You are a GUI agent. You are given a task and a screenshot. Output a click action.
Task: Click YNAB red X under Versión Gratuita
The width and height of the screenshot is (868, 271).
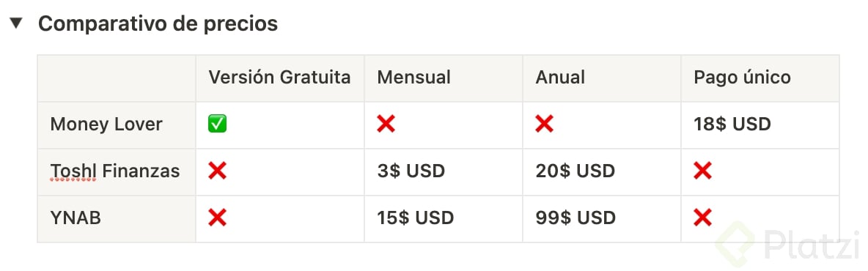click(217, 218)
